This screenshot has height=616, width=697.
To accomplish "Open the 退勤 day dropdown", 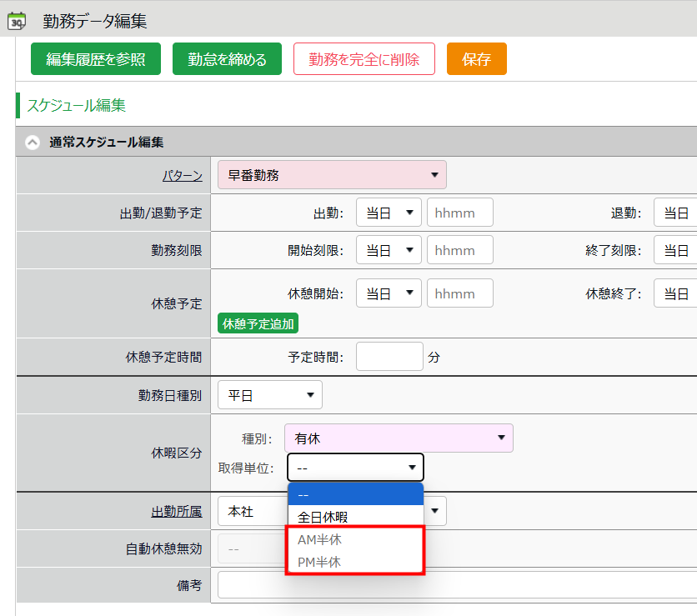I will (x=675, y=213).
